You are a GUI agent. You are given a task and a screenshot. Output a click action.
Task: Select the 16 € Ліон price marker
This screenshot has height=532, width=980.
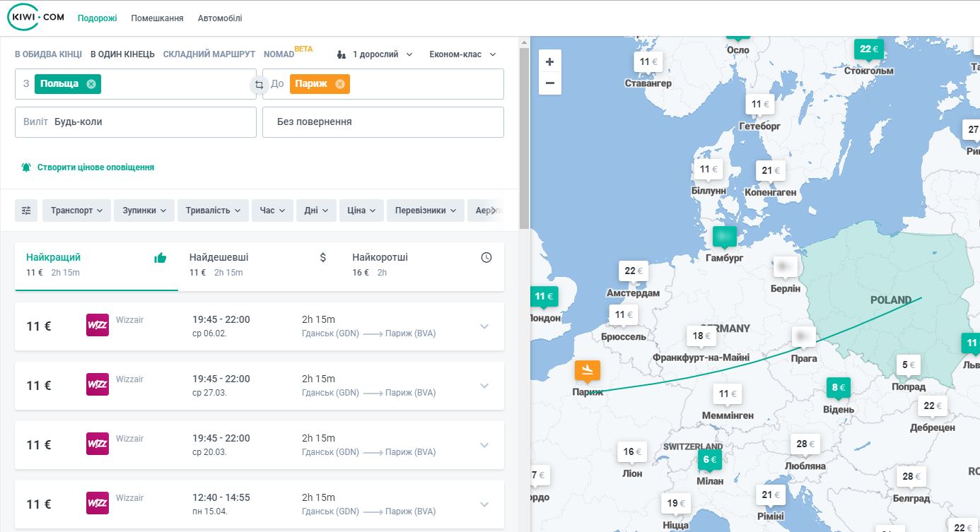pos(633,453)
